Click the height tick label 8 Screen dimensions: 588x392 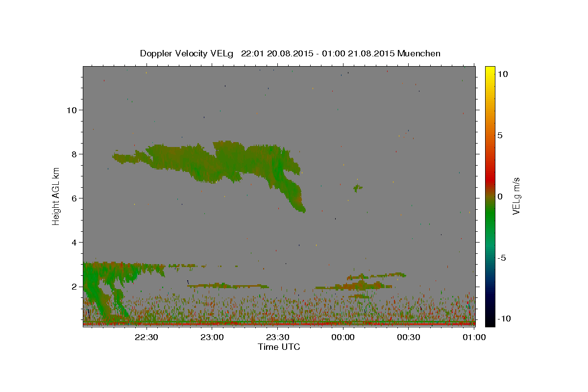74,154
